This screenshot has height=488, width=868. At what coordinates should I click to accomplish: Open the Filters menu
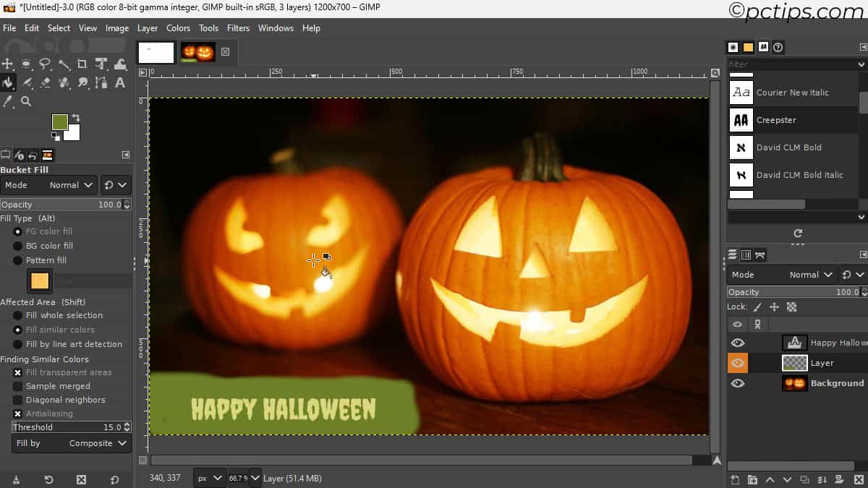pyautogui.click(x=238, y=28)
